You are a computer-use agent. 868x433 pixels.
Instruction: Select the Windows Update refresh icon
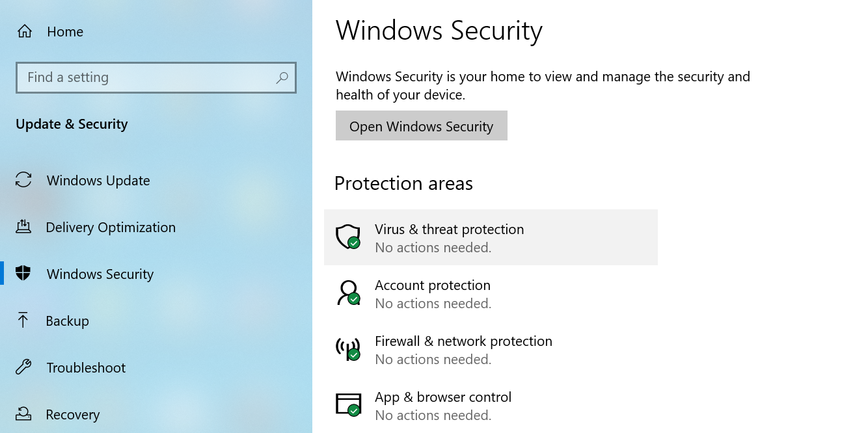(23, 180)
